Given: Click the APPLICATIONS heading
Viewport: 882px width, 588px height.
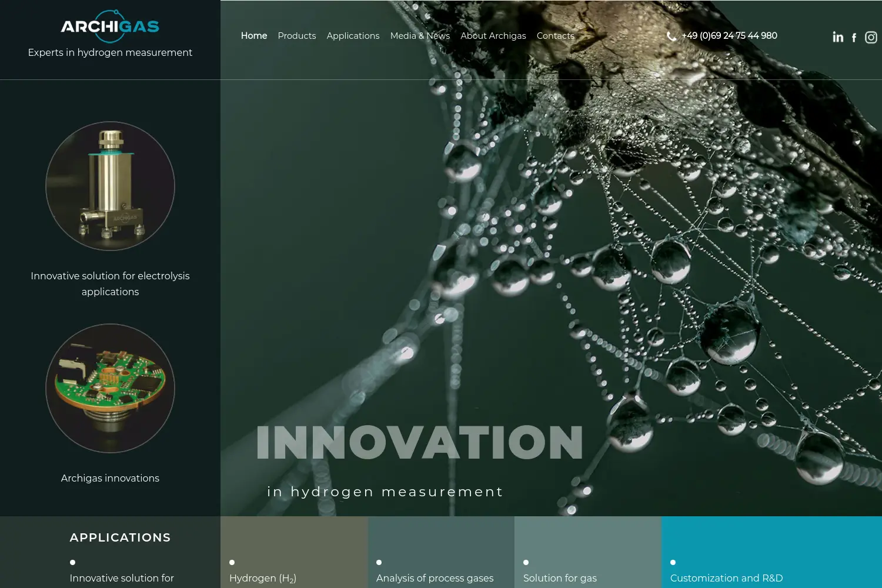Looking at the screenshot, I should tap(120, 537).
